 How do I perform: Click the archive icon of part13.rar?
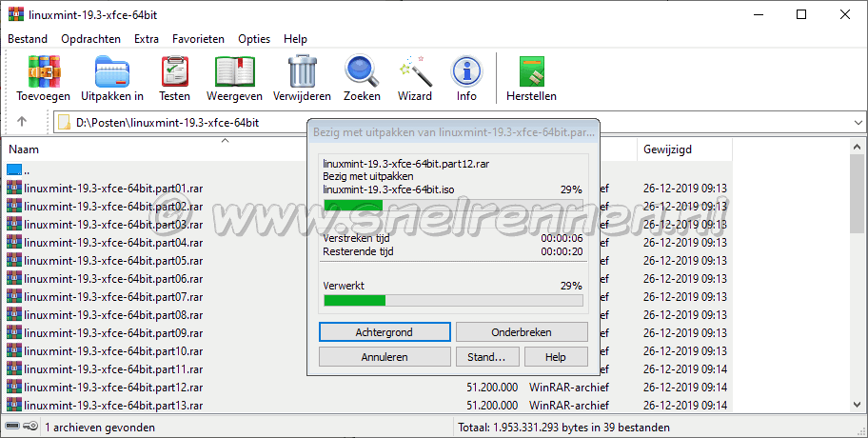pyautogui.click(x=14, y=405)
